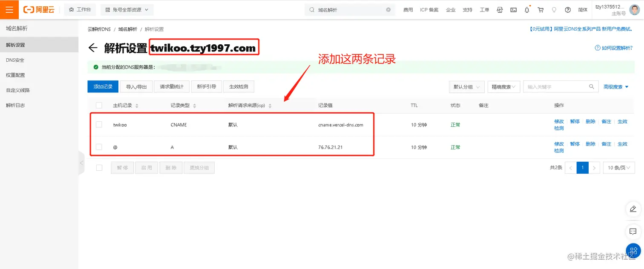The width and height of the screenshot is (644, 269).
Task: Select page 1 in pagination
Action: click(x=583, y=168)
